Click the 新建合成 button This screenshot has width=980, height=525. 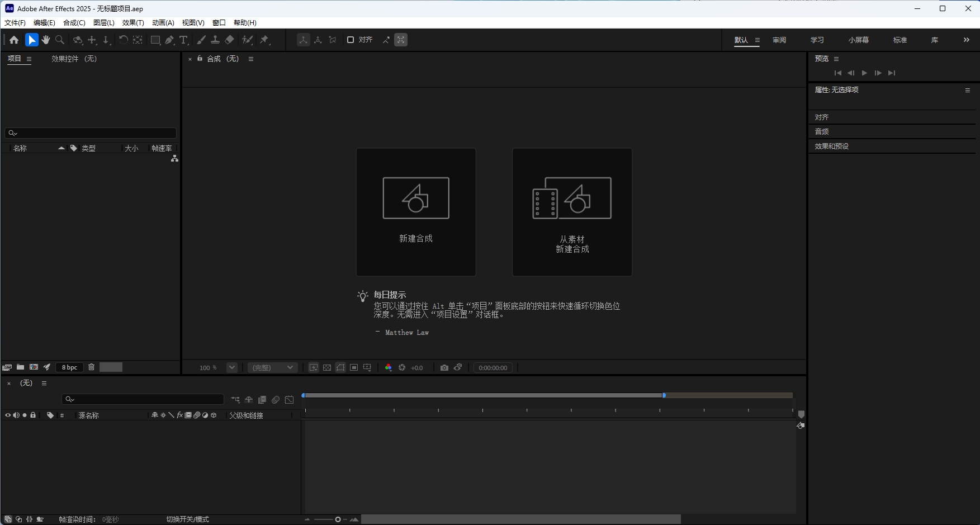[x=415, y=212]
